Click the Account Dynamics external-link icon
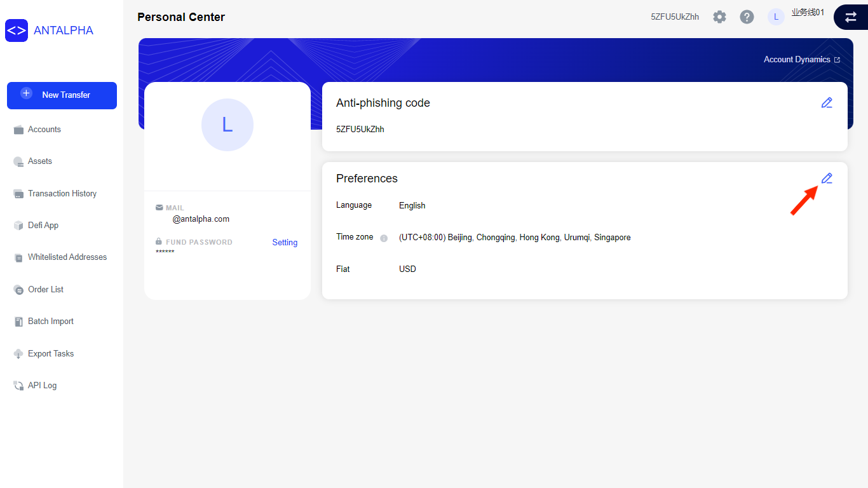This screenshot has width=868, height=488. [837, 59]
